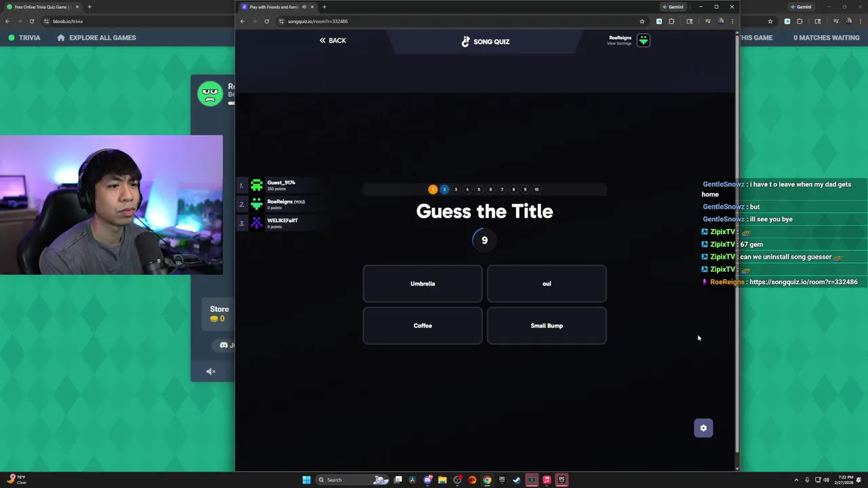Image resolution: width=868 pixels, height=488 pixels.
Task: Click the GentleSnowz username on 'but' message
Action: (724, 207)
